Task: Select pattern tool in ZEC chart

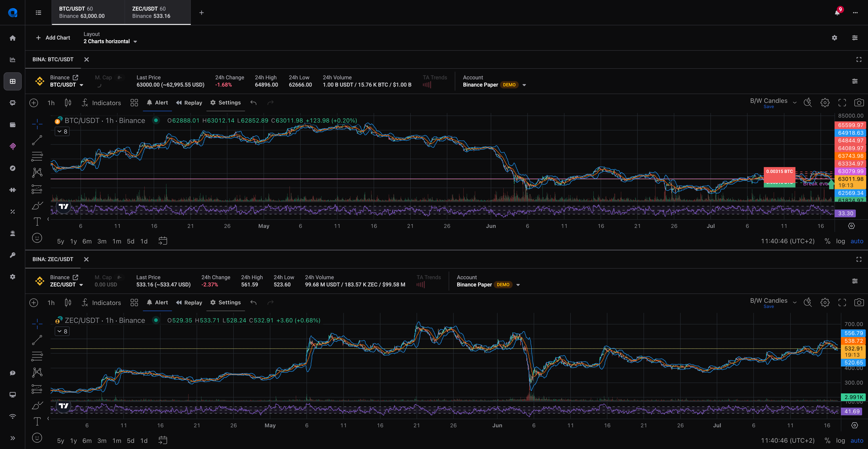Action: [x=37, y=373]
